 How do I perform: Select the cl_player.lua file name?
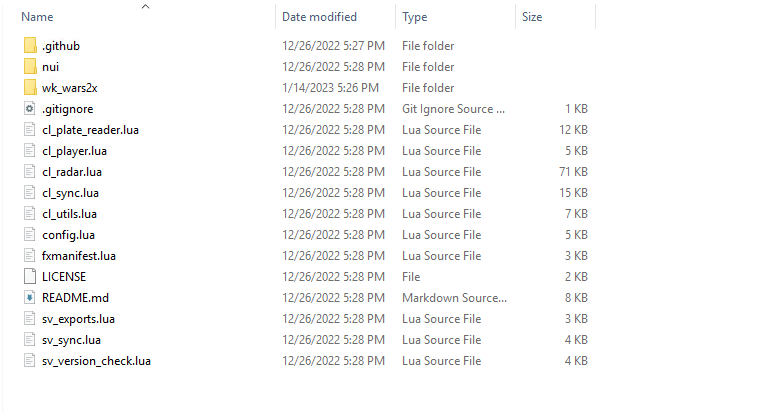coord(74,151)
